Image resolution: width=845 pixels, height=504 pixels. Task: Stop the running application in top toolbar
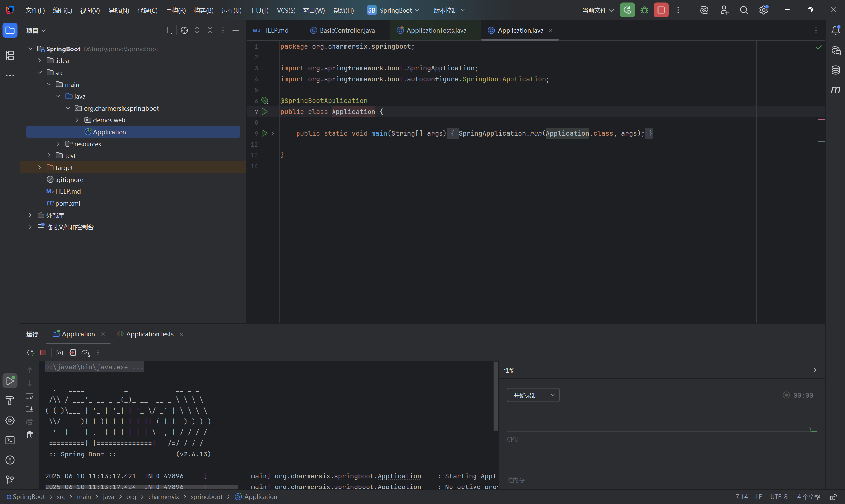click(x=661, y=10)
